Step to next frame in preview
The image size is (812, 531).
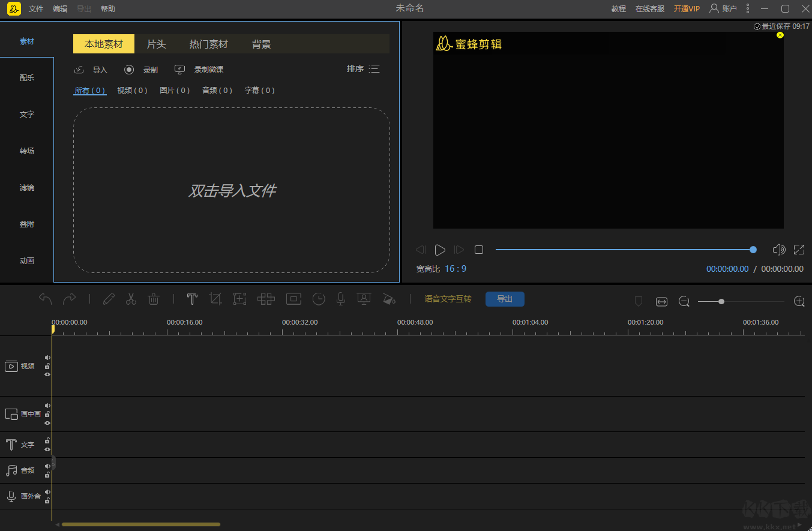point(459,250)
